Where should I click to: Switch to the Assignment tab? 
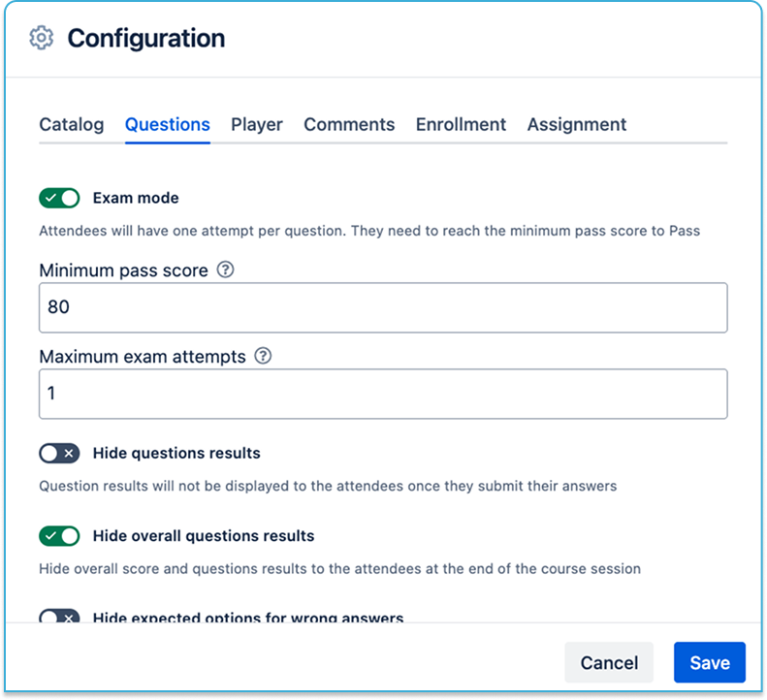point(577,124)
